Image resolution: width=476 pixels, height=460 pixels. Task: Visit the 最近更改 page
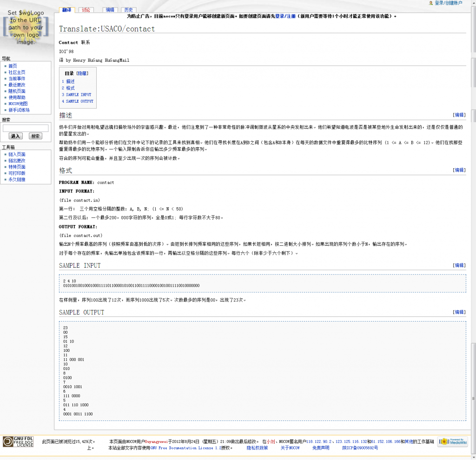click(x=17, y=85)
